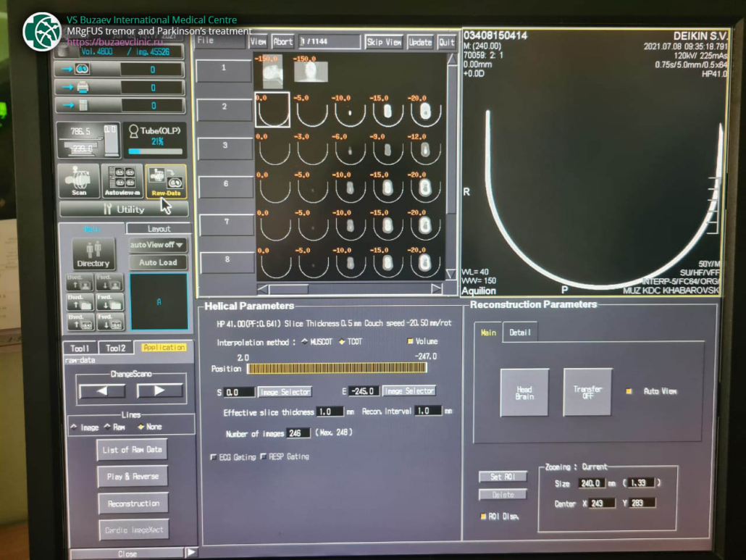The width and height of the screenshot is (746, 560).
Task: Click the ChangeScano right arrow
Action: (x=159, y=390)
